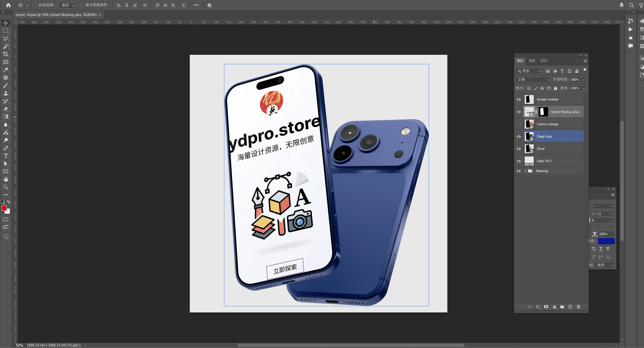Open the layer style fx menu
The width and height of the screenshot is (644, 348).
[x=538, y=307]
